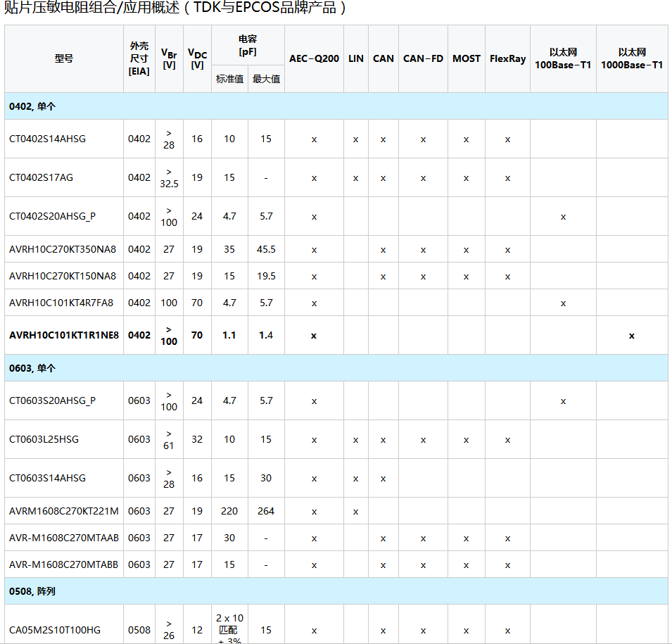Click the 型号 column header
Screen dimensions: 672x644
point(64,58)
